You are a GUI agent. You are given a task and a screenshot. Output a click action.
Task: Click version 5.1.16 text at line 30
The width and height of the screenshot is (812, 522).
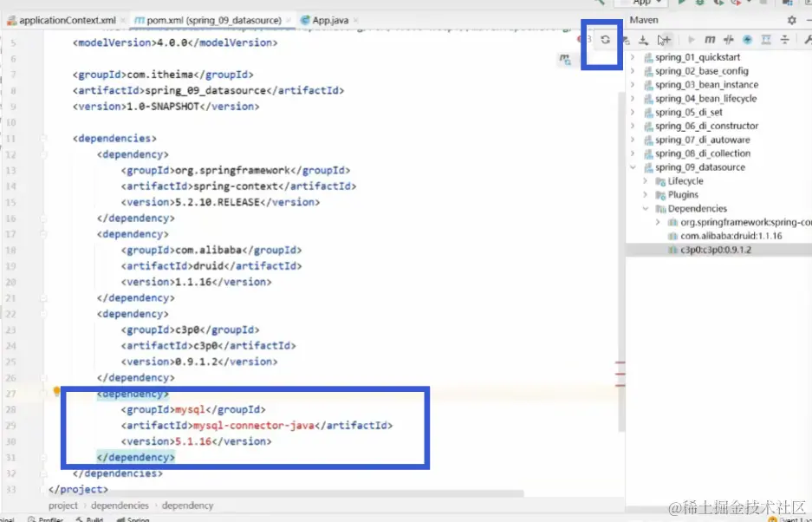[193, 441]
